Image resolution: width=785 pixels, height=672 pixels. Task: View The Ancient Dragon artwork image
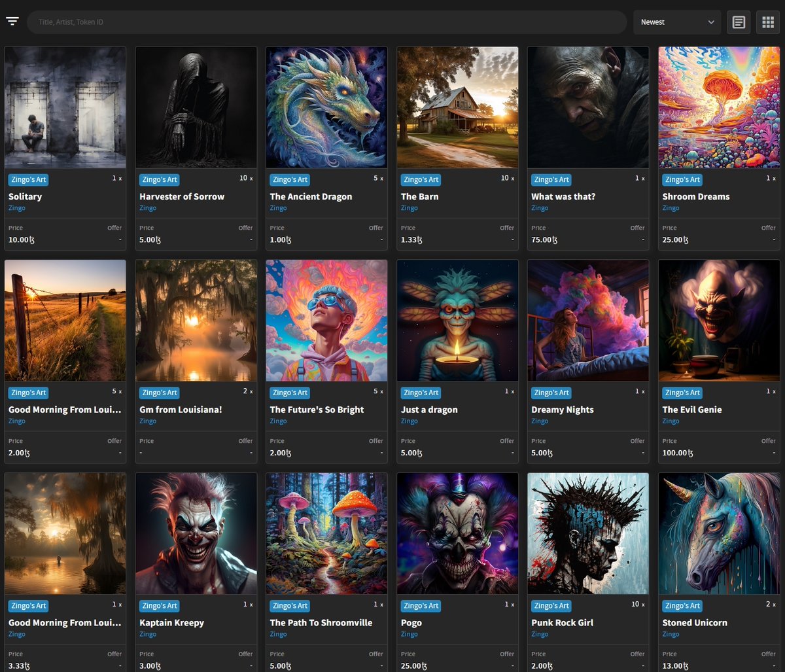point(327,107)
